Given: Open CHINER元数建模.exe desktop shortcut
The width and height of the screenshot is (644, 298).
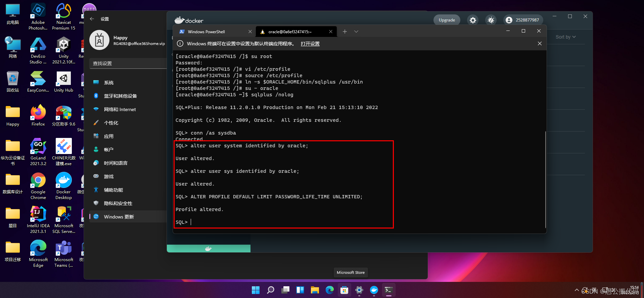Looking at the screenshot, I should click(x=64, y=152).
